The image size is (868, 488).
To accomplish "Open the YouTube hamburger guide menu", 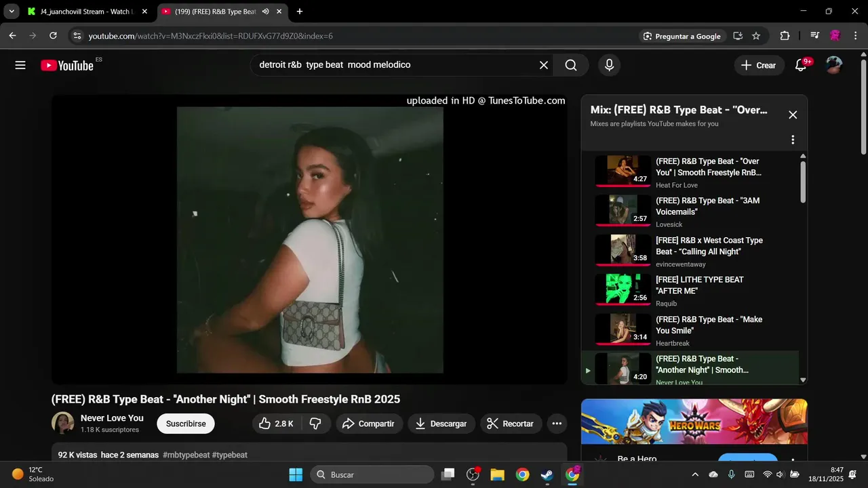I will 20,65.
